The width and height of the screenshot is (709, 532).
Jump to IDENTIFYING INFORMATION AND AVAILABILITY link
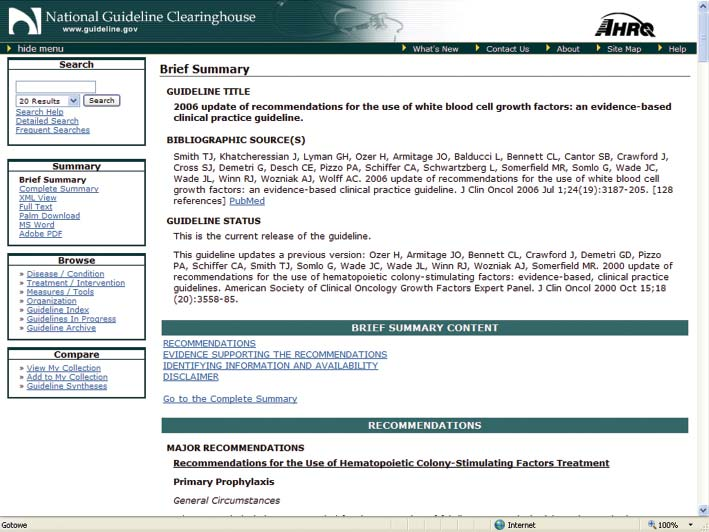pyautogui.click(x=270, y=365)
